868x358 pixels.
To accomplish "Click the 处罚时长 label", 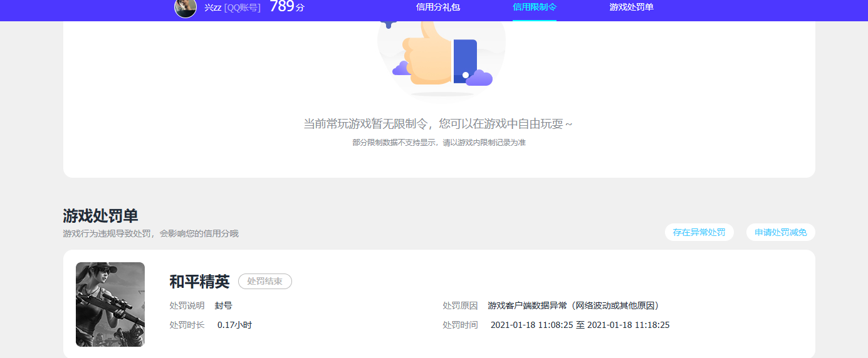I will (187, 325).
